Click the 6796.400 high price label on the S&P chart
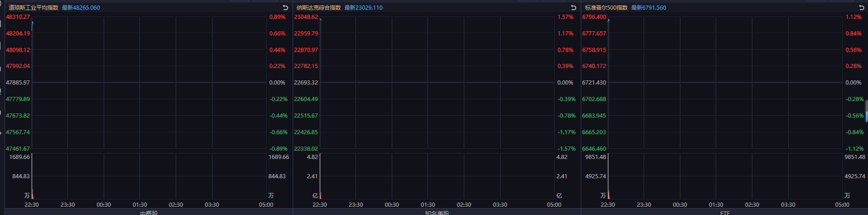The height and width of the screenshot is (215, 868). (594, 17)
